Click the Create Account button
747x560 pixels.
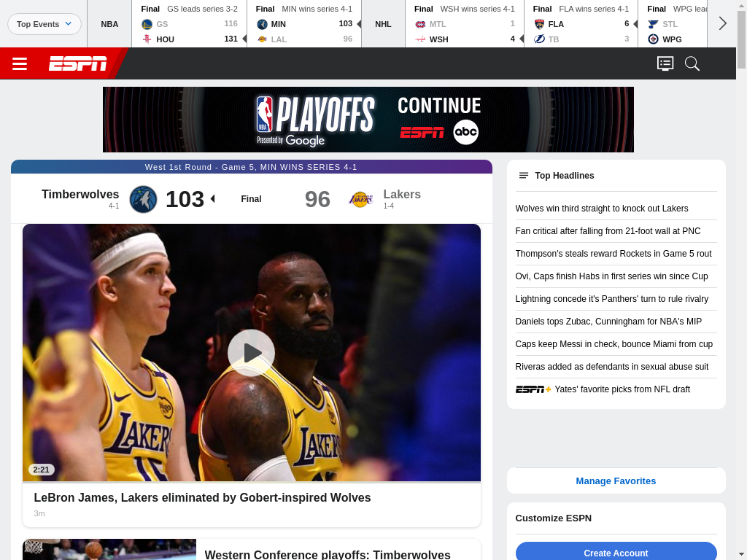(616, 553)
